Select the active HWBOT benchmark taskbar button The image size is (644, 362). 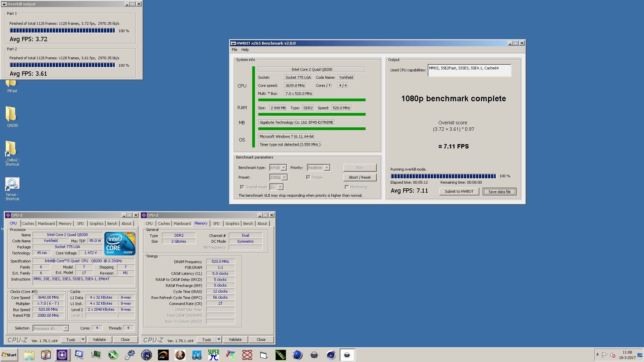pos(347,355)
